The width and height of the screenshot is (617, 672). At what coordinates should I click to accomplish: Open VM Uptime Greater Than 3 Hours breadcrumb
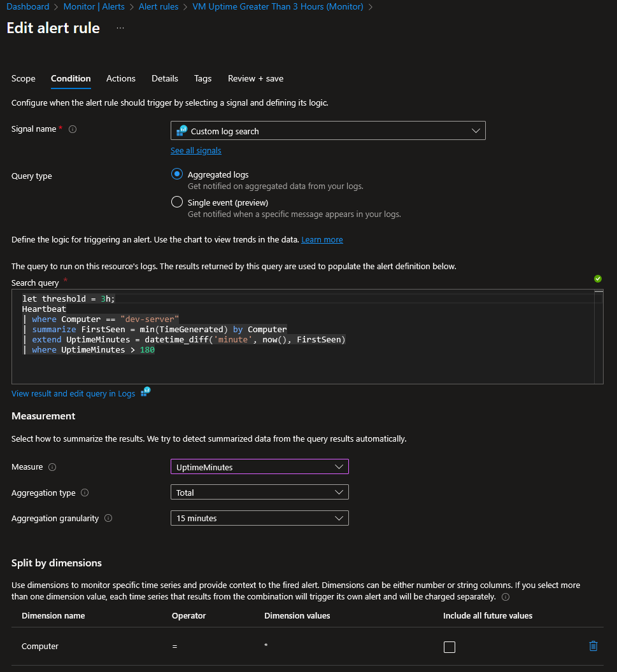(x=278, y=7)
